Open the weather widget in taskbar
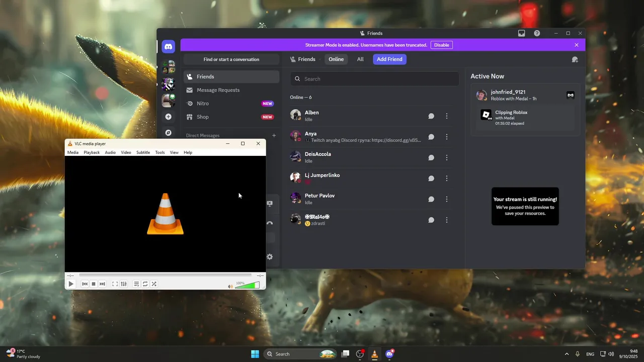 click(x=23, y=354)
